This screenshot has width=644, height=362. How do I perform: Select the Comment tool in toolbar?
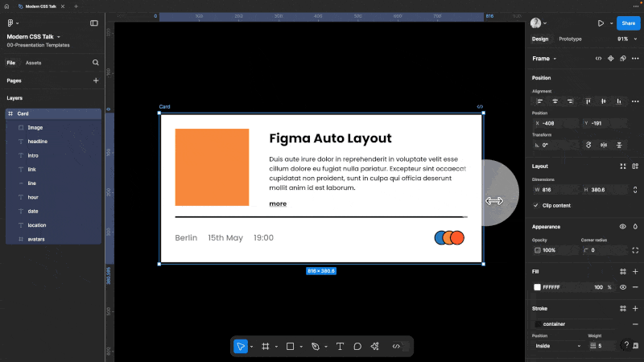point(357,347)
